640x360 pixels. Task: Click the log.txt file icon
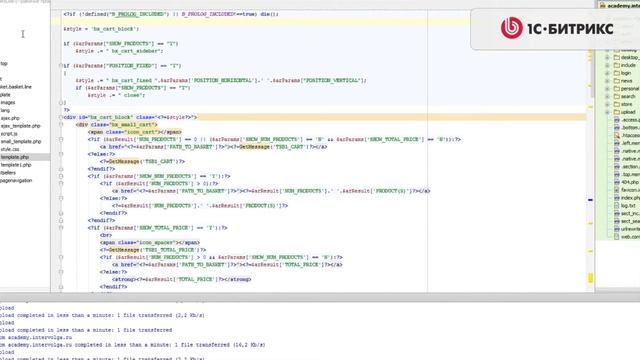[x=617, y=205]
